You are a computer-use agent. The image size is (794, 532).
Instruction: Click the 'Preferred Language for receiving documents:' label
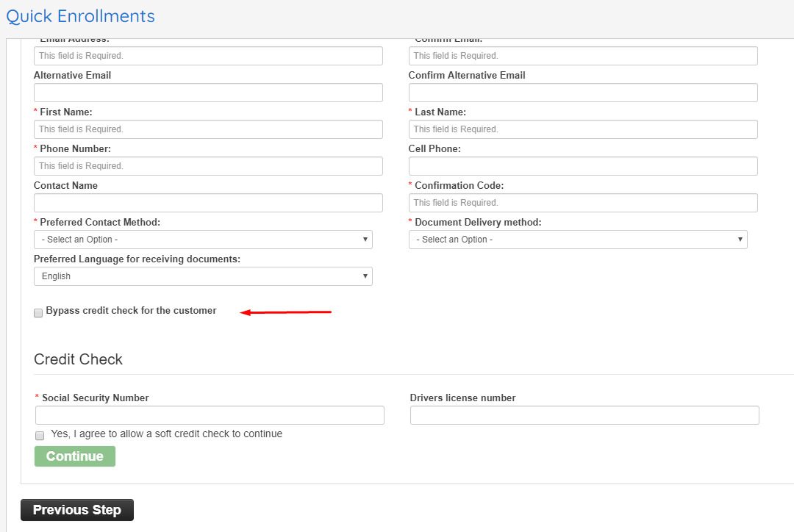[x=137, y=259]
